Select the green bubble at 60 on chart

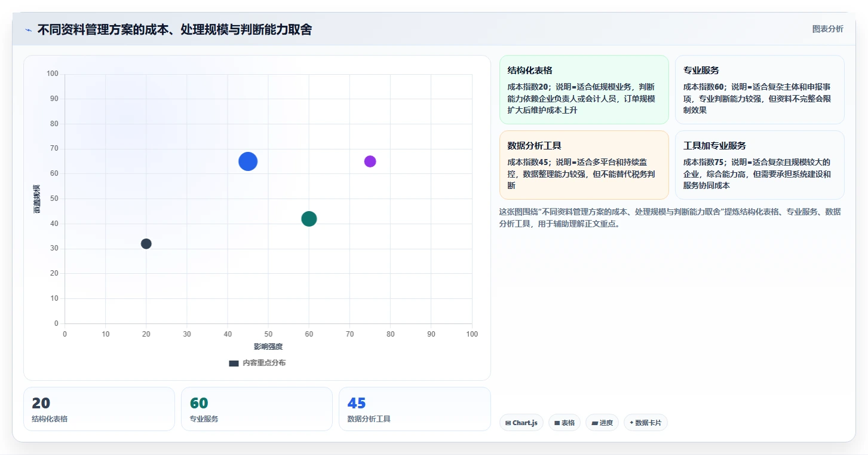(309, 219)
